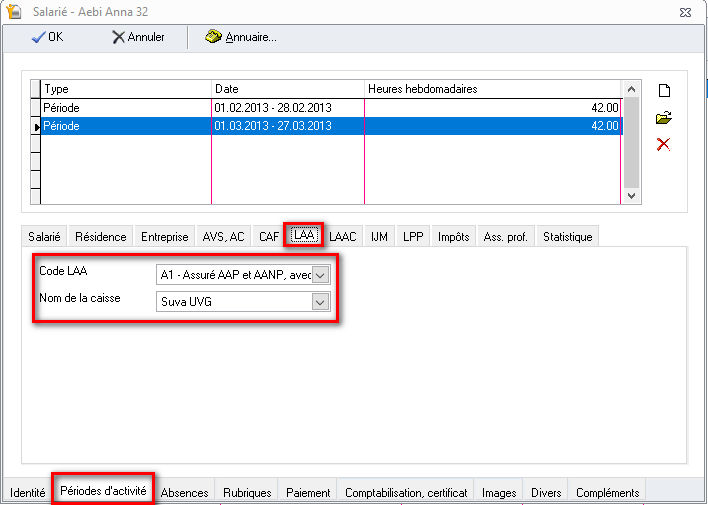Switch to the LAAC tab

[x=343, y=237]
